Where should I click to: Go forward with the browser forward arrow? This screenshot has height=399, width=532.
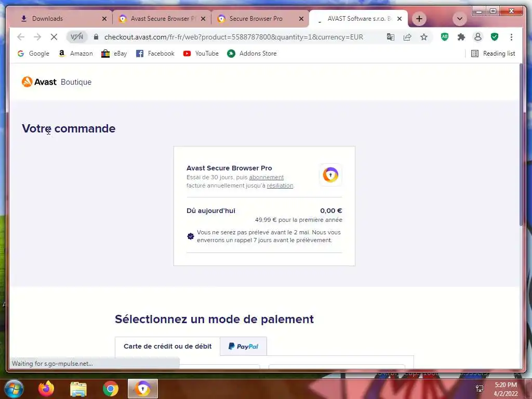37,37
